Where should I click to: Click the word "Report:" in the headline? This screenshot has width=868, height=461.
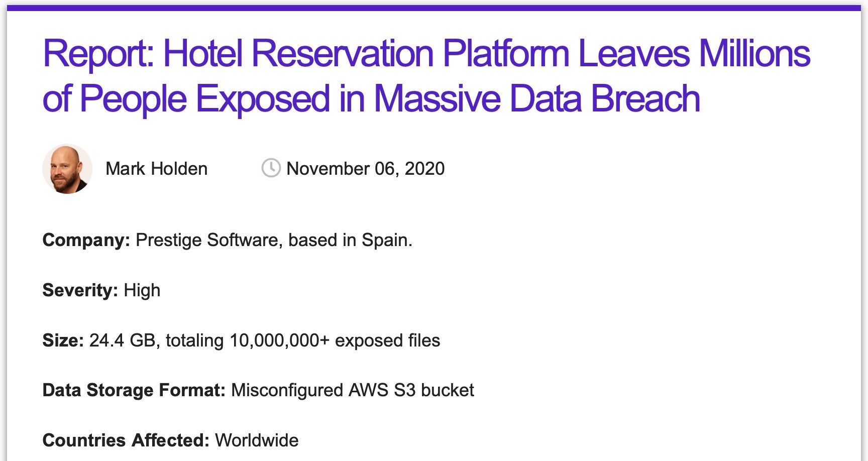click(98, 54)
